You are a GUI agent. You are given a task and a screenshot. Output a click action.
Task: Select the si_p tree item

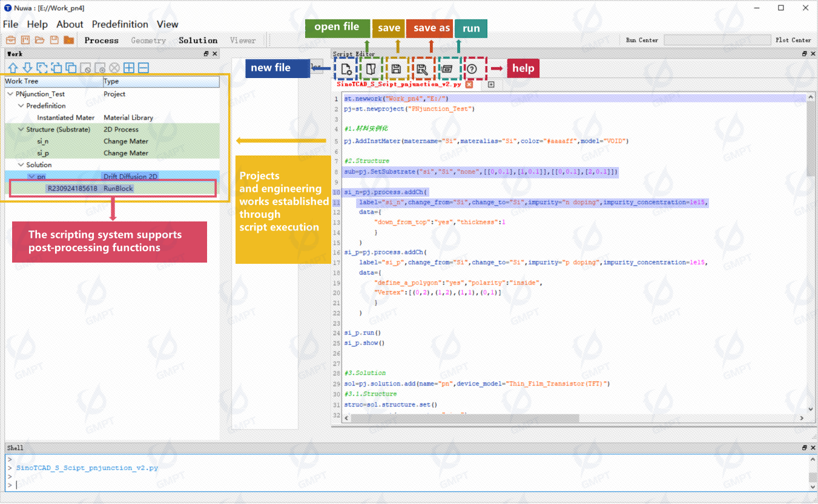(43, 153)
